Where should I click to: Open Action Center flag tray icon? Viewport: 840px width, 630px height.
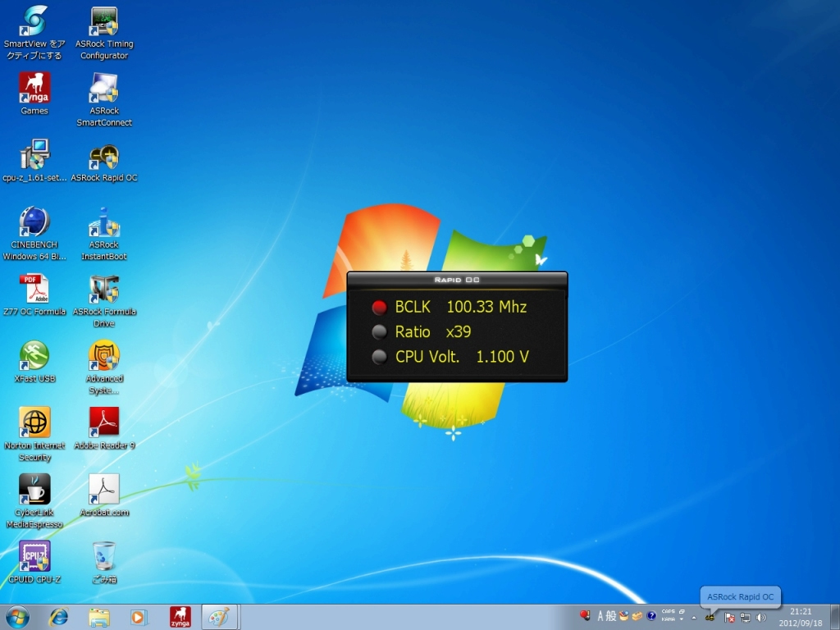pyautogui.click(x=729, y=618)
